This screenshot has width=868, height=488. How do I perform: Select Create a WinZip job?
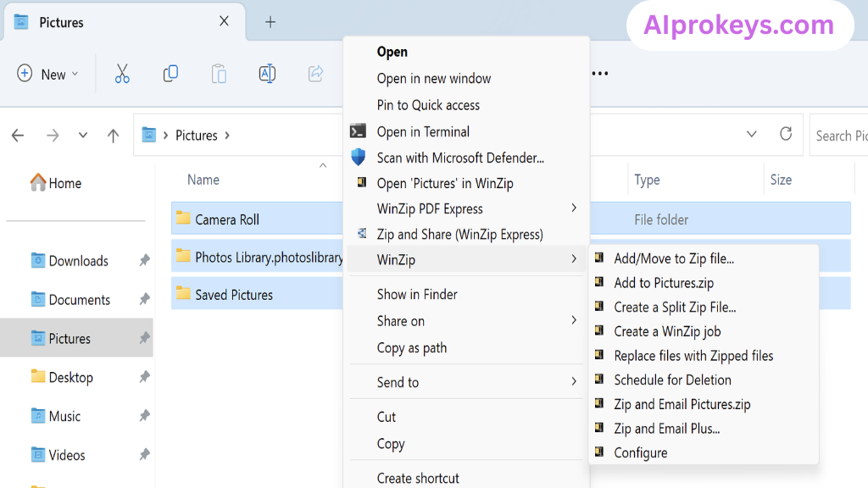(x=667, y=331)
